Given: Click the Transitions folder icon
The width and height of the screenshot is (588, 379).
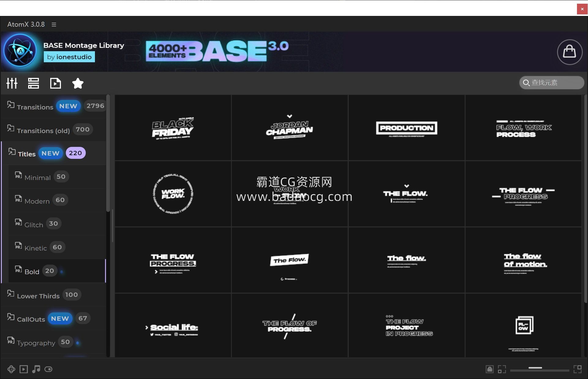Looking at the screenshot, I should 11,105.
